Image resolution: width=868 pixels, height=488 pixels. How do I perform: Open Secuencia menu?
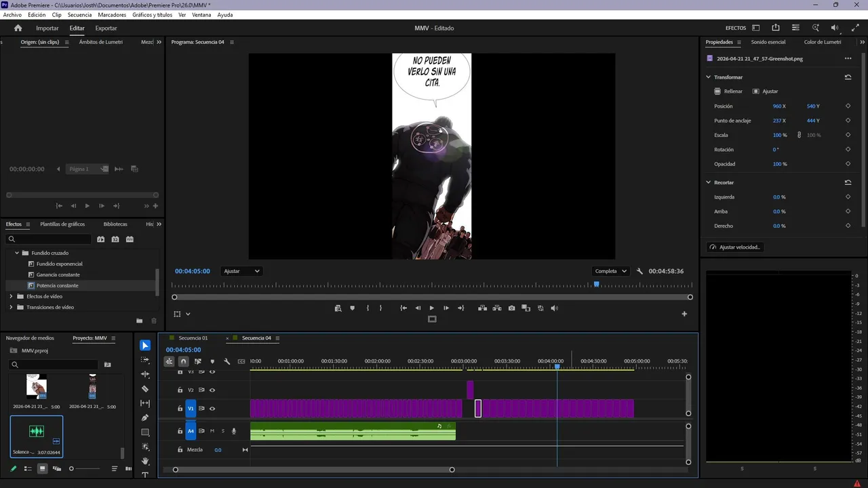79,15
